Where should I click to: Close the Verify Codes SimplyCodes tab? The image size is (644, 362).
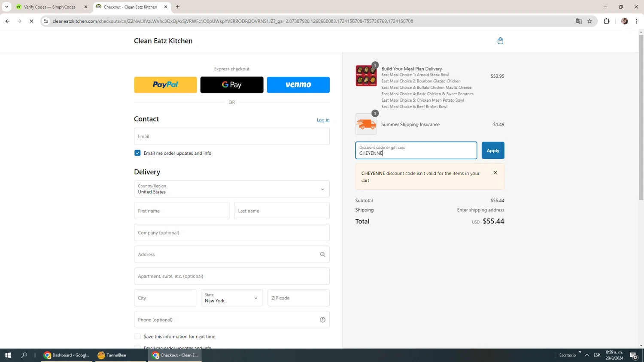(86, 7)
